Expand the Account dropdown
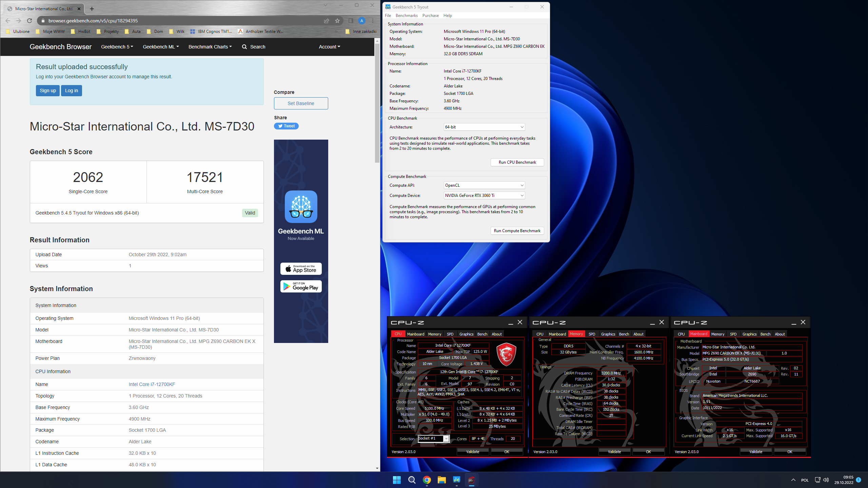 coord(329,47)
